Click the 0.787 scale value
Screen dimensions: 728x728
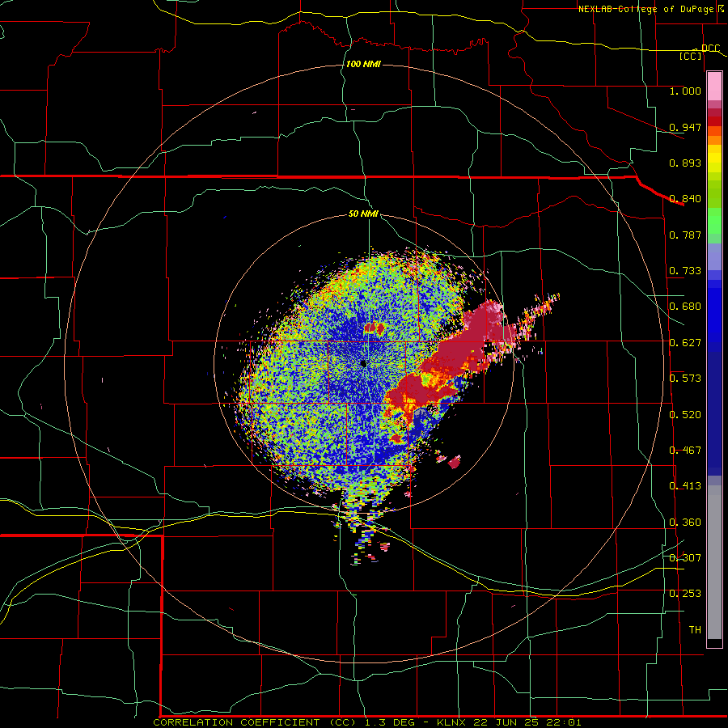[685, 235]
